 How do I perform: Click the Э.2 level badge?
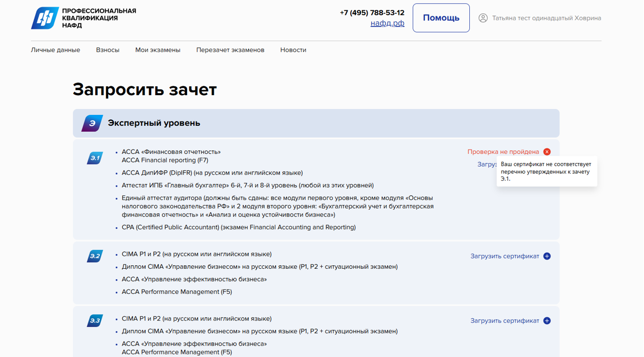pyautogui.click(x=95, y=256)
